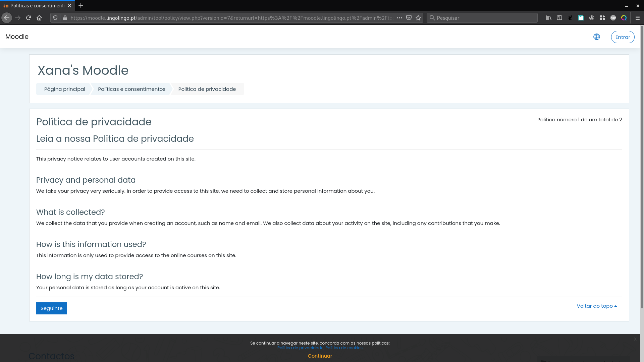Click the Seguinte button
The width and height of the screenshot is (644, 362).
[52, 308]
